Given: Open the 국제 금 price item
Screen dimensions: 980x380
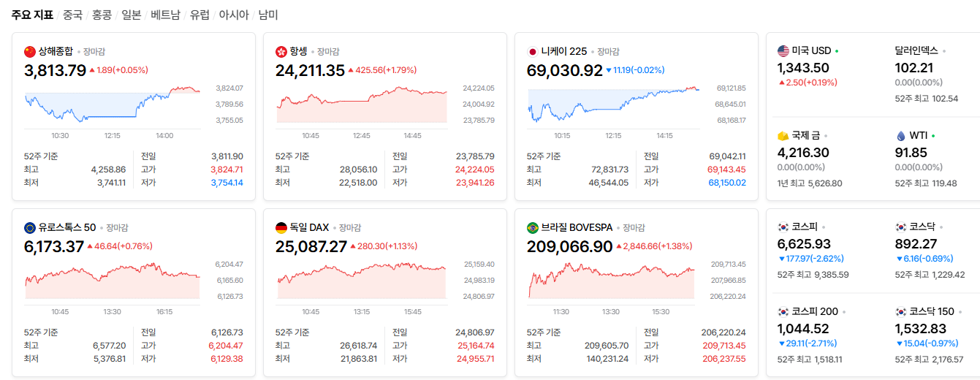Looking at the screenshot, I should (806, 135).
